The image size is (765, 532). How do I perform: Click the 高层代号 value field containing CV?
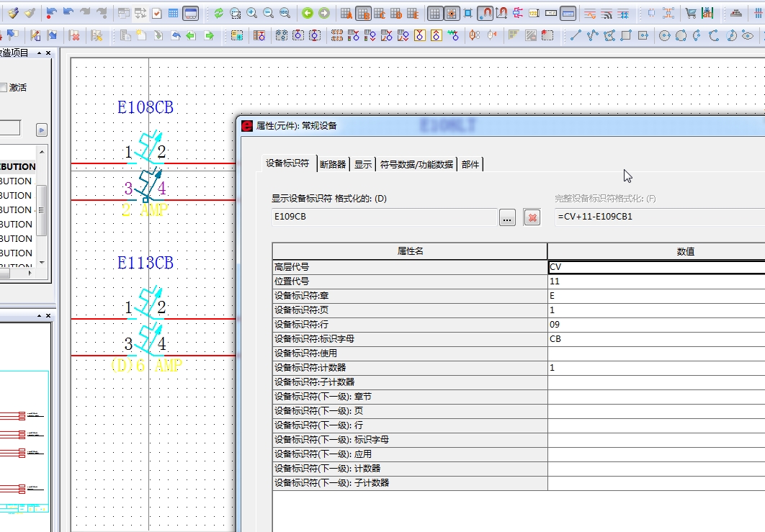tap(656, 267)
